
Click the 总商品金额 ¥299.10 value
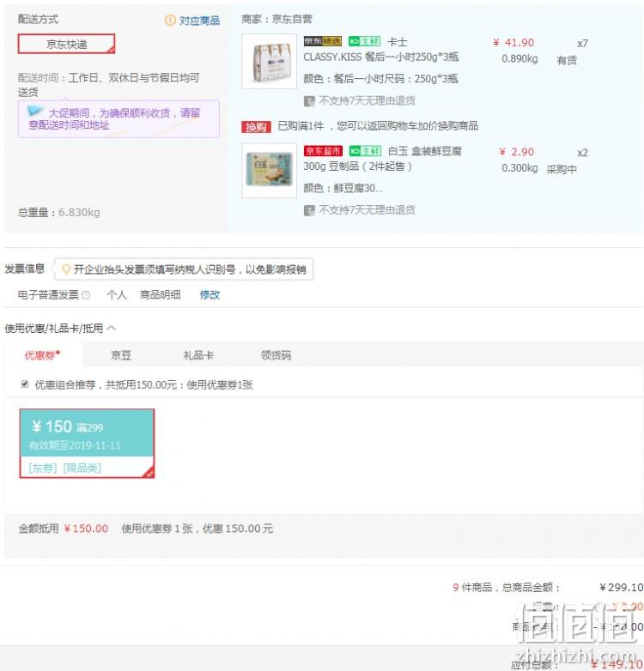tap(622, 587)
